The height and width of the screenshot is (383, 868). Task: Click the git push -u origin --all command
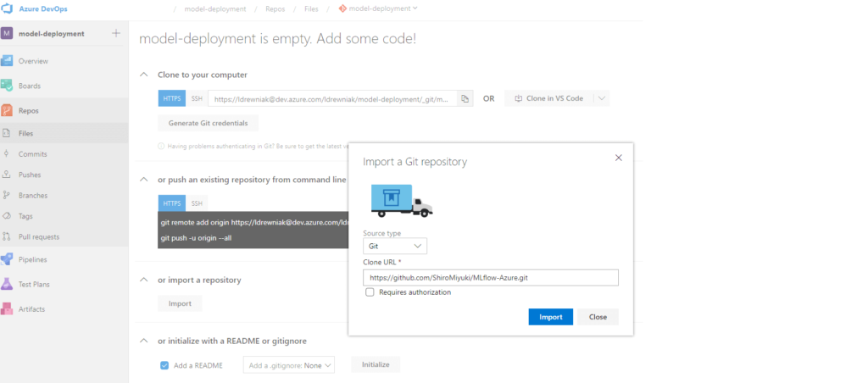(x=196, y=238)
